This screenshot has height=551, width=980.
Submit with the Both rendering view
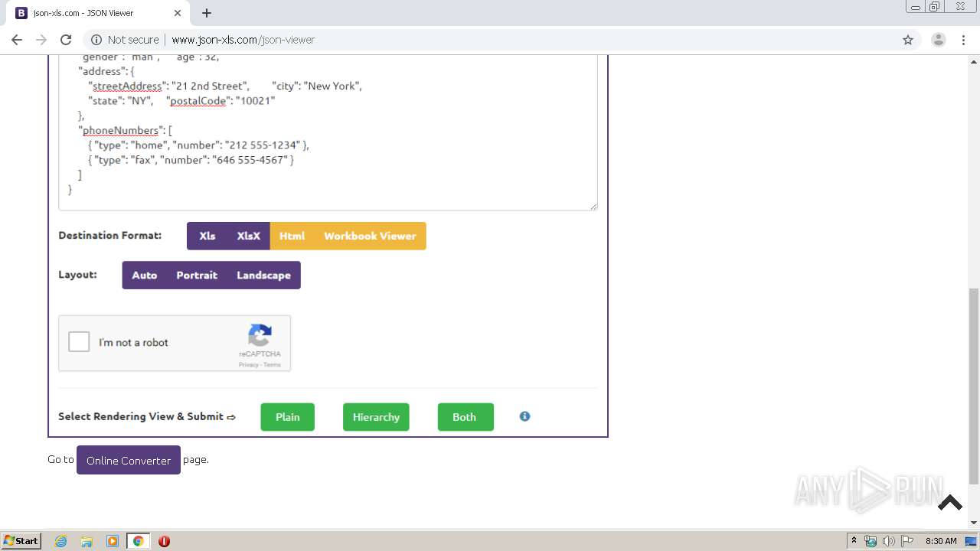point(465,417)
